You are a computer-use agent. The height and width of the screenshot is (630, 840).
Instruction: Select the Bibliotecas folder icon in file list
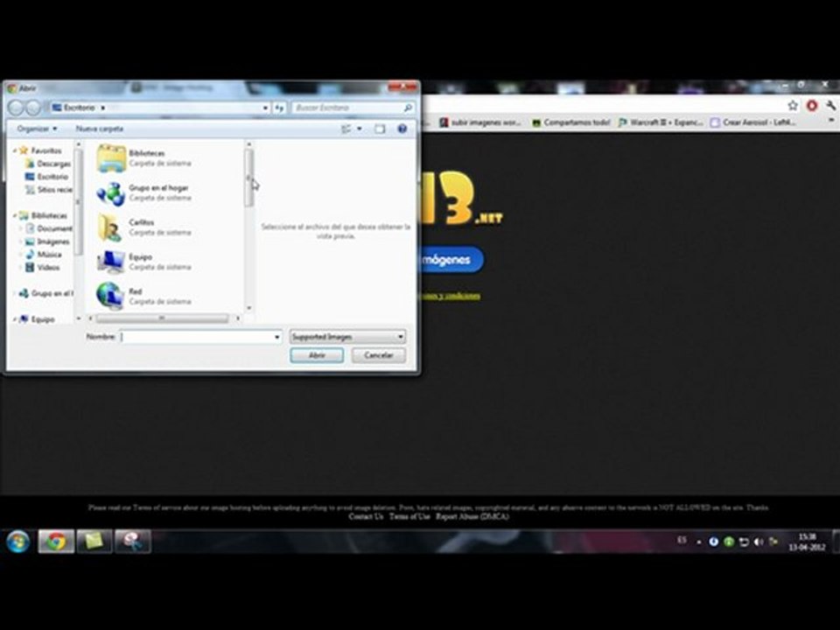point(111,158)
